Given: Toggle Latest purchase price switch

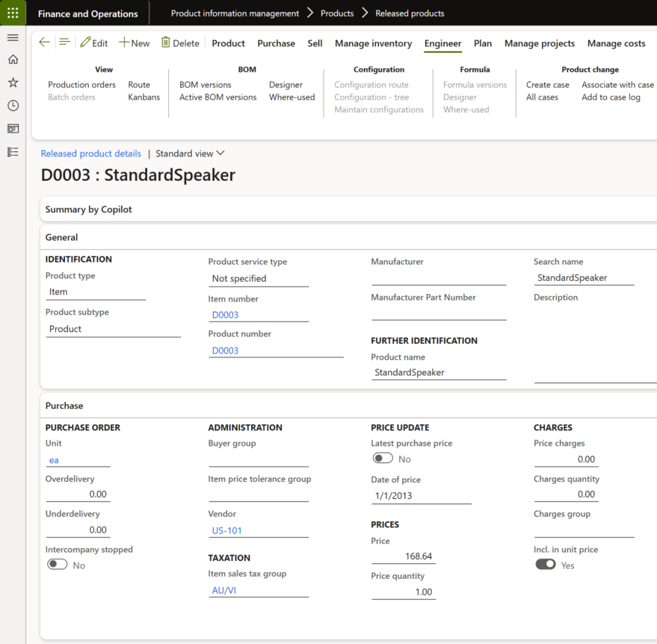Looking at the screenshot, I should [383, 459].
